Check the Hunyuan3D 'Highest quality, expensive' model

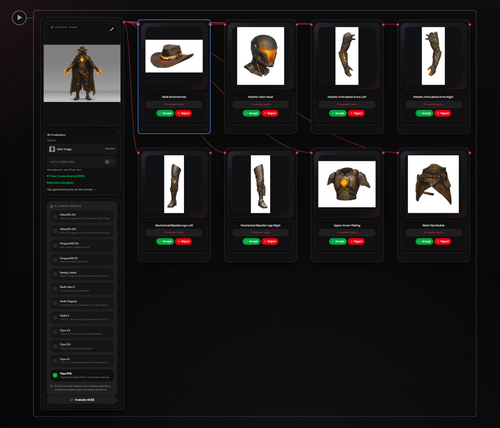(55, 260)
